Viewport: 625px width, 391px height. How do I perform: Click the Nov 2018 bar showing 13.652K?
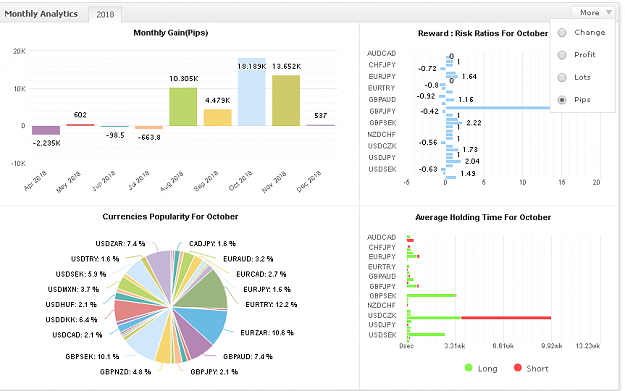[286, 100]
